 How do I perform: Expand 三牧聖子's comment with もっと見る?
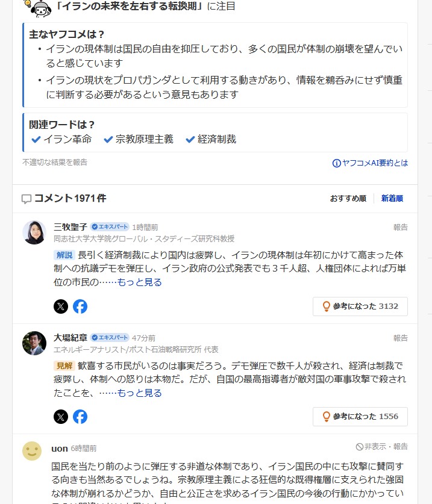[139, 282]
